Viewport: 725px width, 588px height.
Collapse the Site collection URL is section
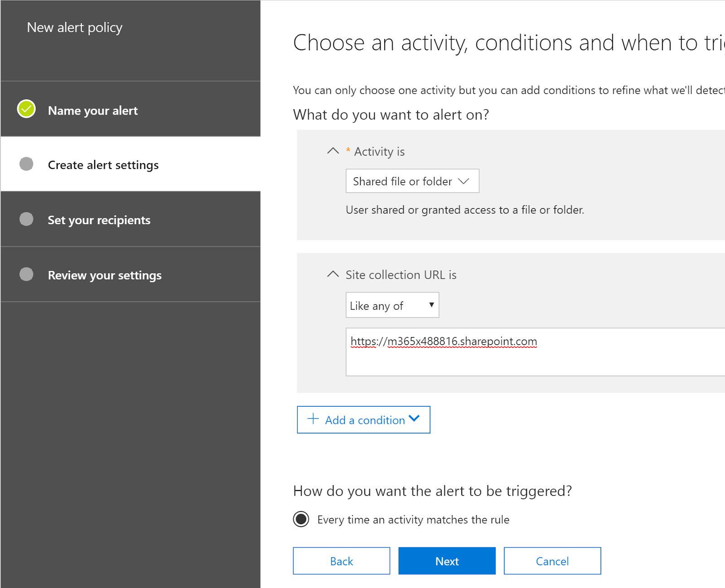[333, 274]
